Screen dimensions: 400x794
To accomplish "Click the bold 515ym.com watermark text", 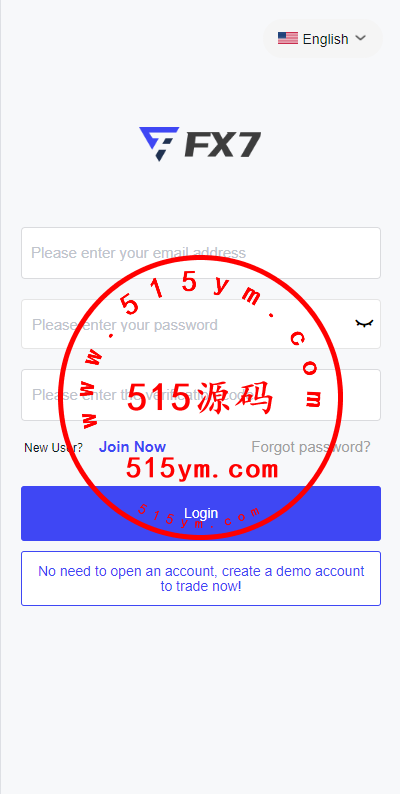I will 202,469.
